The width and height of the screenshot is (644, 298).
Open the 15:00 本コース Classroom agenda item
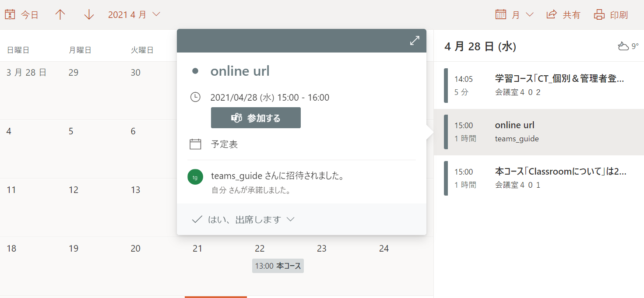click(x=538, y=178)
